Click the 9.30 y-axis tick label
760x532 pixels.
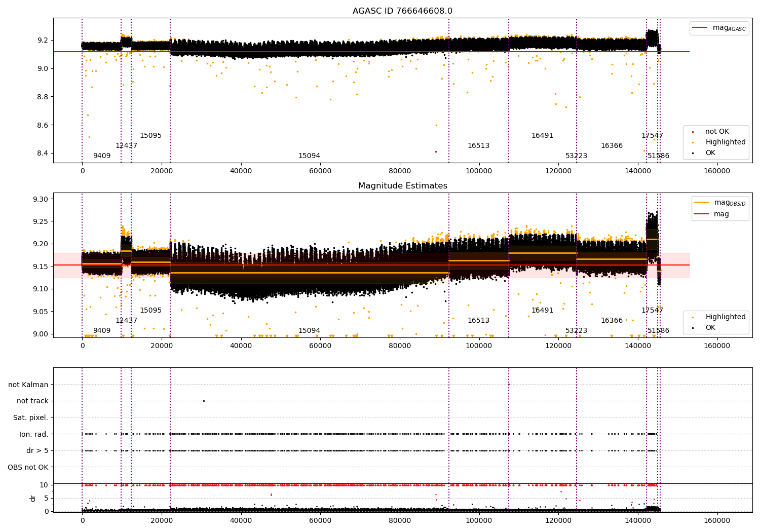(x=41, y=199)
